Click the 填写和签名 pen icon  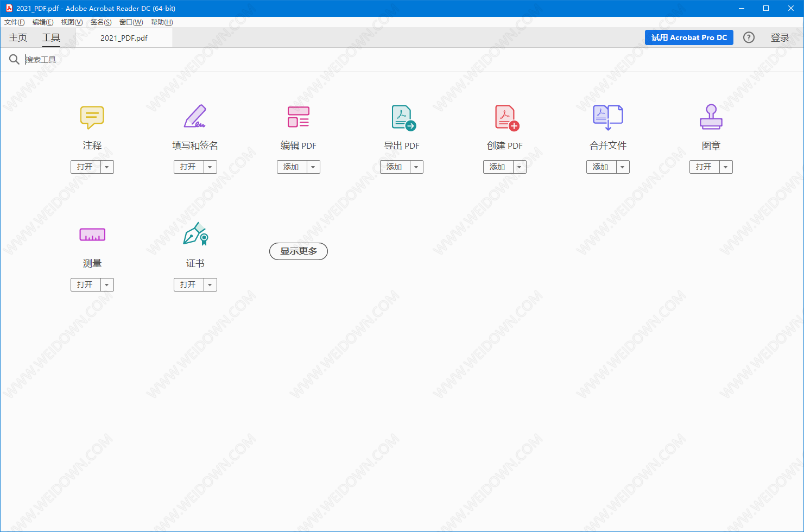coord(195,116)
